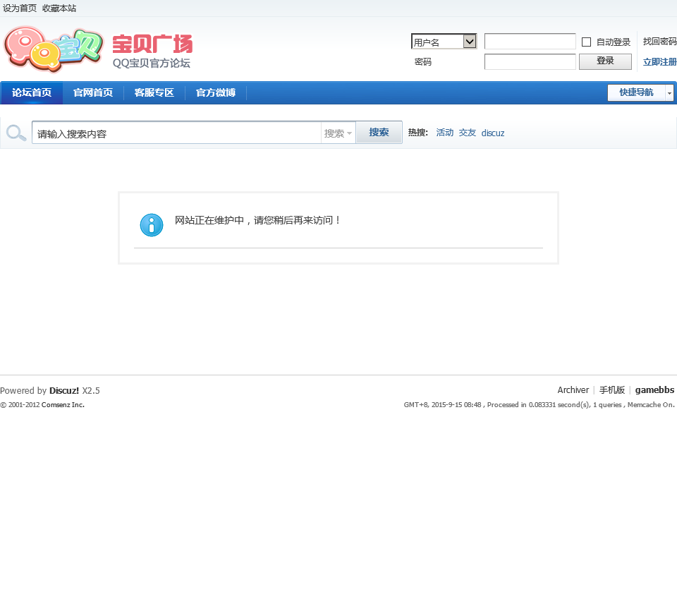Screen dimensions: 677x616
Task: Select the 活动 hot search link
Action: pos(445,133)
